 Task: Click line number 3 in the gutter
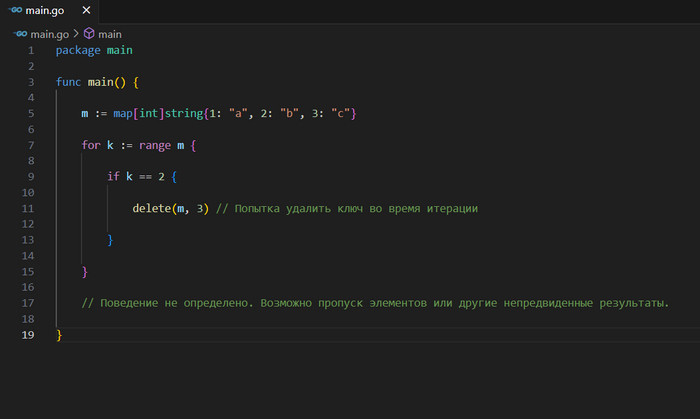(x=31, y=82)
